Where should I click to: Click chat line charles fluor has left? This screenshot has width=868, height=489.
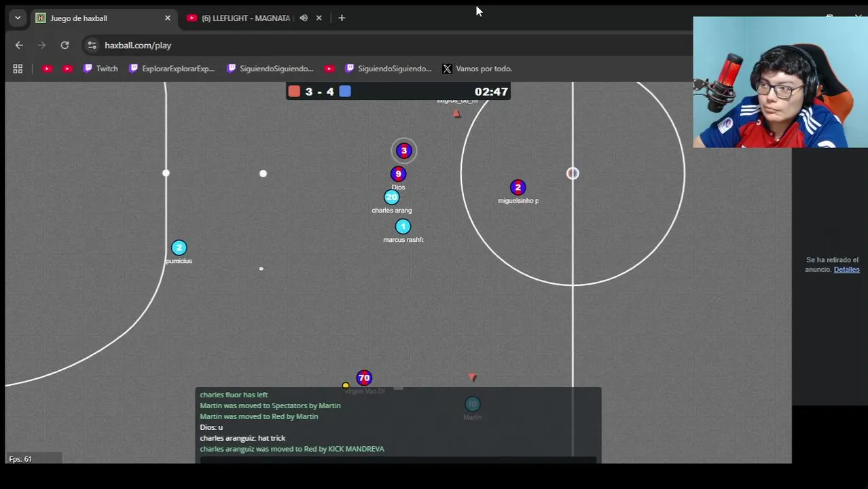coord(234,395)
